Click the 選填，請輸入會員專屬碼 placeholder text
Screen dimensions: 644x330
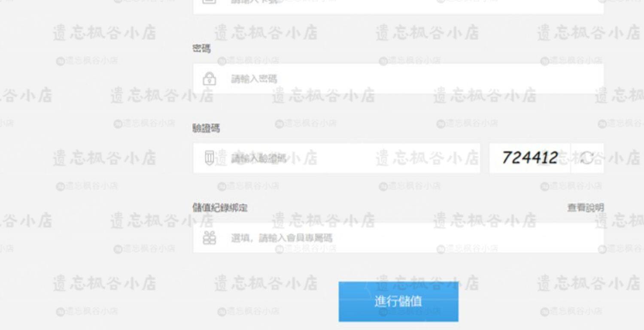(x=282, y=238)
